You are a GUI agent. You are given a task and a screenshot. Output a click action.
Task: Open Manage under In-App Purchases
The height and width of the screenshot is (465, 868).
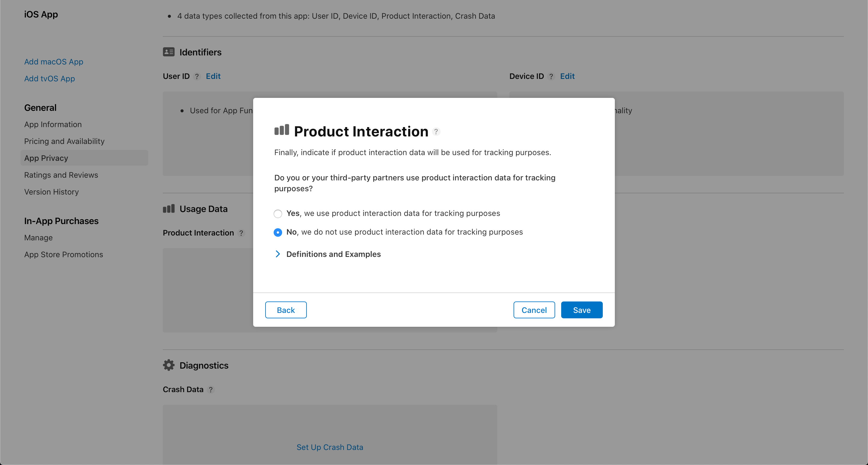[38, 237]
